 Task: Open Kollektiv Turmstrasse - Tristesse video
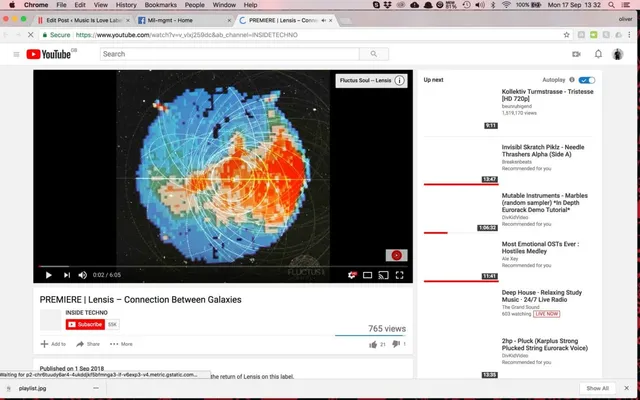[547, 95]
